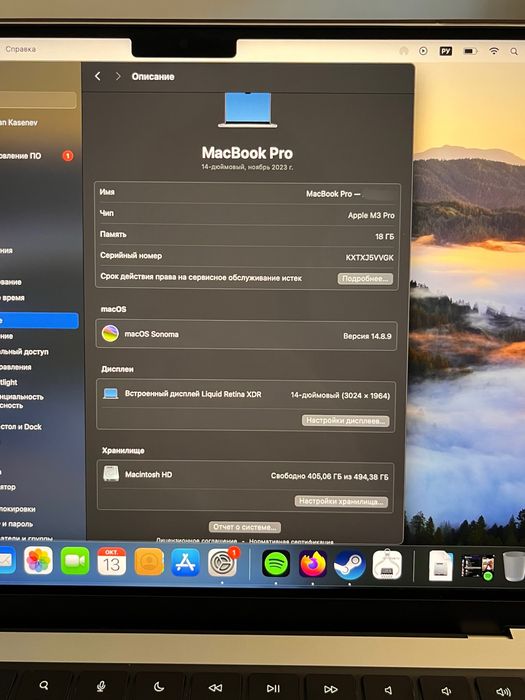
Task: Open sidebar item ending in локировки
Action: click(x=18, y=508)
